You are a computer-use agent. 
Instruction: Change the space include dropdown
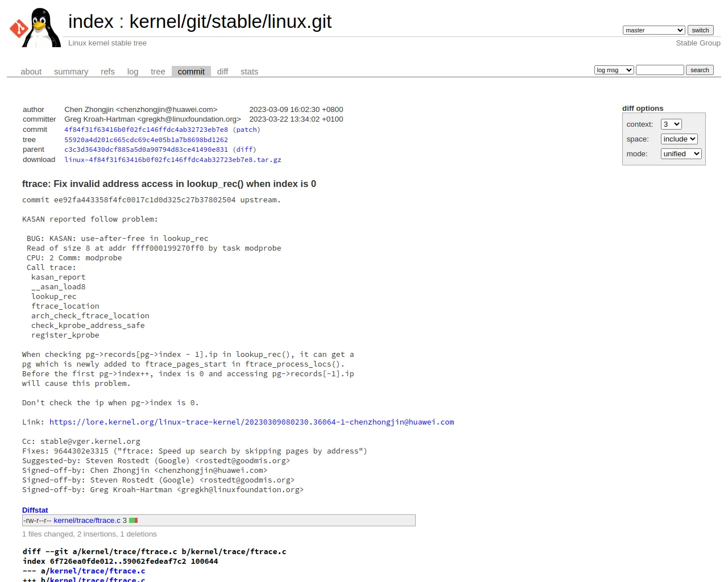679,139
